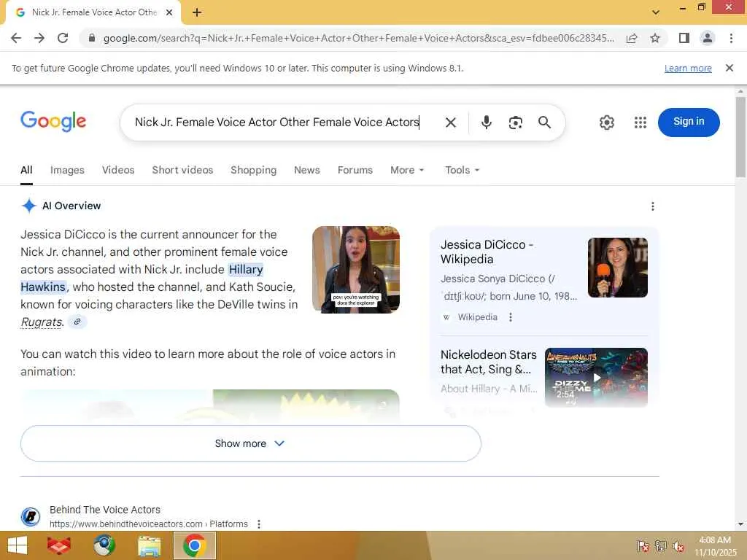Image resolution: width=747 pixels, height=560 pixels.
Task: Open the Chrome profile avatar
Action: [708, 38]
